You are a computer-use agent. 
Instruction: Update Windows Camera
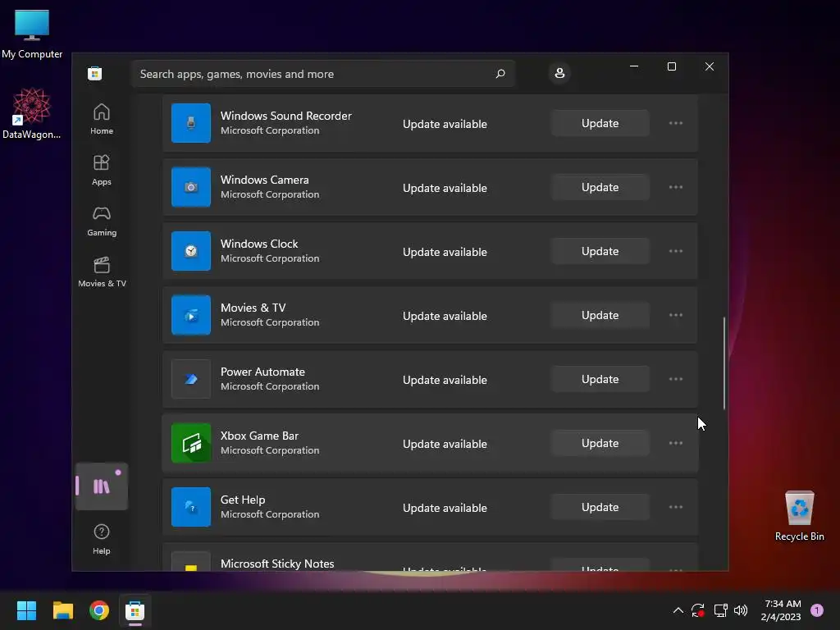[x=600, y=187]
